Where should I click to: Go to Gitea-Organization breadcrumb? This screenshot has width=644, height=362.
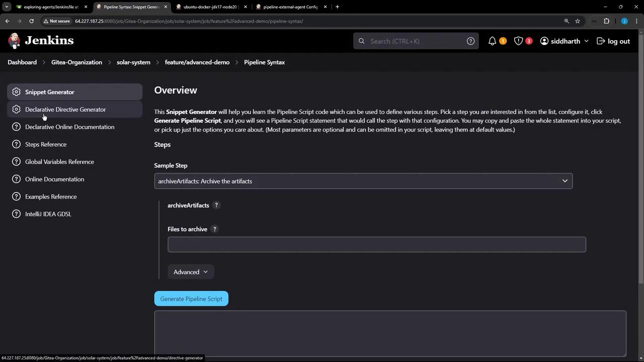76,62
